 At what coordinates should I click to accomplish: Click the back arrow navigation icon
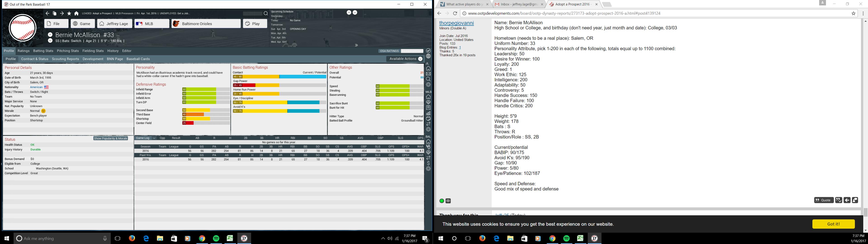tap(47, 14)
